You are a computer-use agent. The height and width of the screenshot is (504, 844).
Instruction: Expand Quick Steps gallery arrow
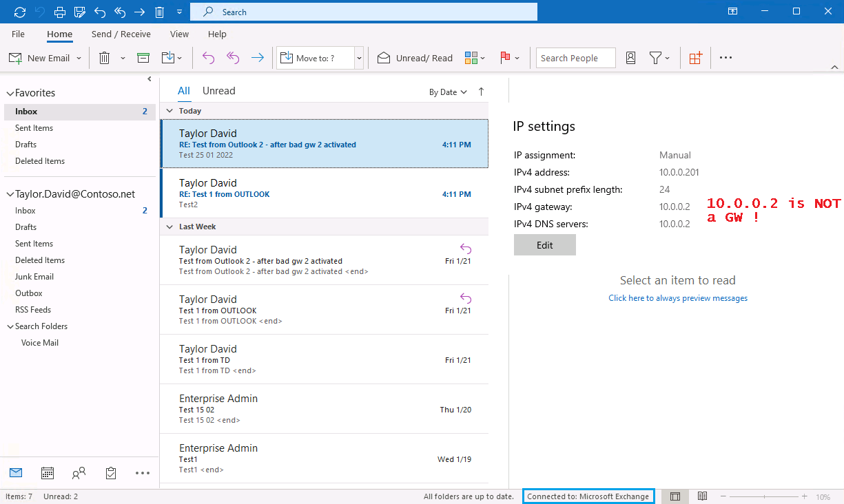tap(359, 59)
